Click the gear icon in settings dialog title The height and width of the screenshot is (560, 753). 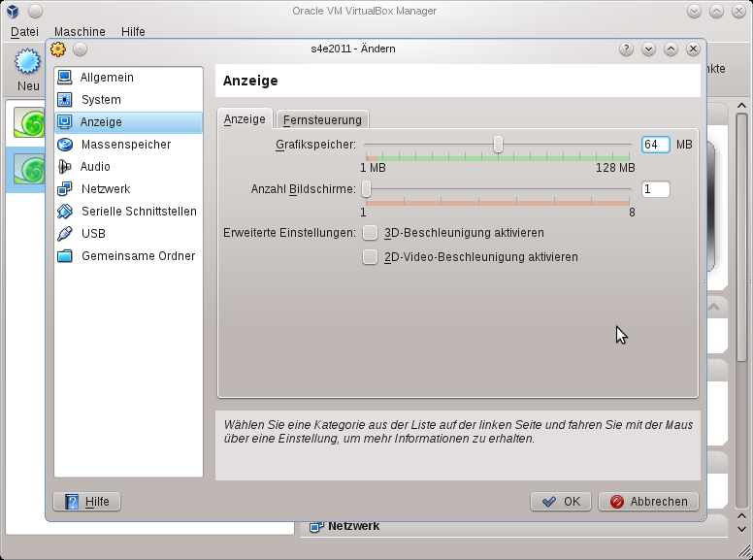pyautogui.click(x=58, y=49)
